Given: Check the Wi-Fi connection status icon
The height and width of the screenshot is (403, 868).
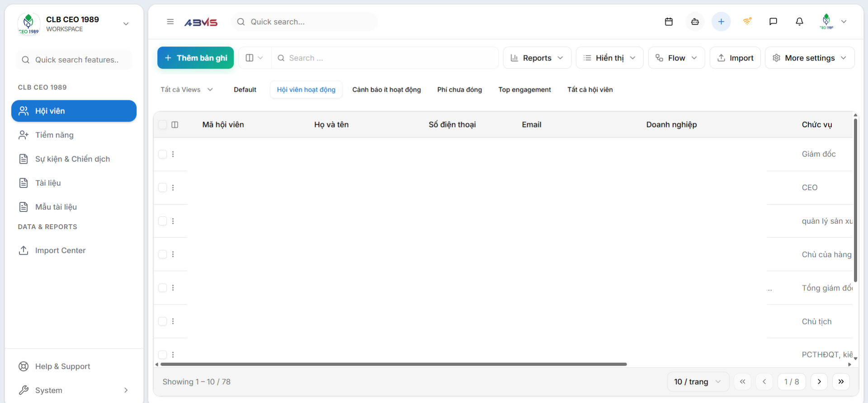Looking at the screenshot, I should (747, 21).
